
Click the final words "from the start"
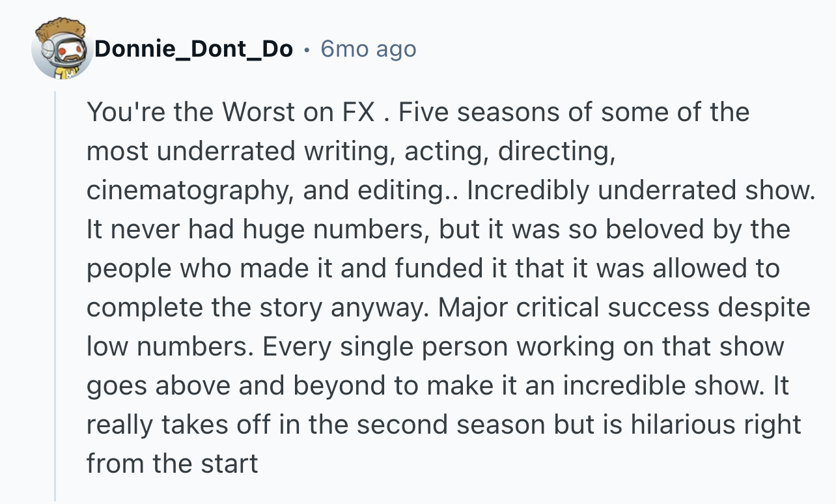click(x=172, y=464)
